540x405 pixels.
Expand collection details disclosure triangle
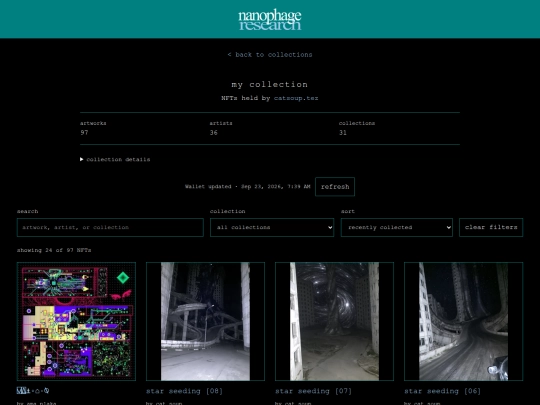coord(82,159)
